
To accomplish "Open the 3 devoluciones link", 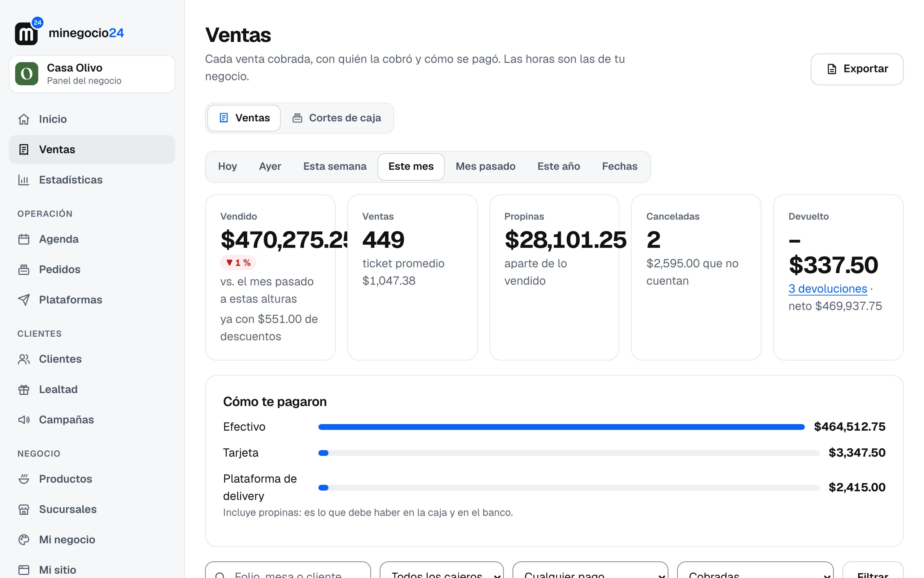I will pyautogui.click(x=828, y=289).
